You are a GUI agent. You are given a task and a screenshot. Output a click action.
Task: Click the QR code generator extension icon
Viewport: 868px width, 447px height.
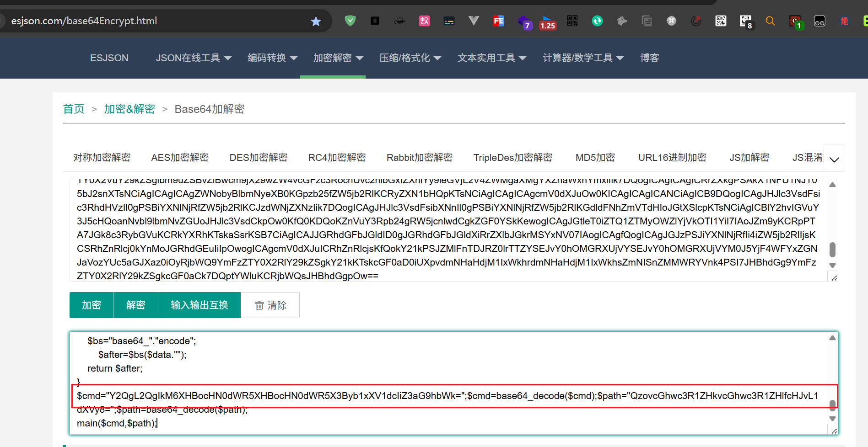(572, 21)
